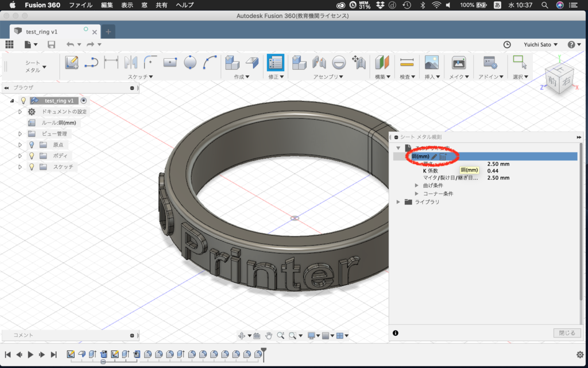The height and width of the screenshot is (368, 588).
Task: Toggle visibility bulb of スケッチ folder
Action: (32, 167)
